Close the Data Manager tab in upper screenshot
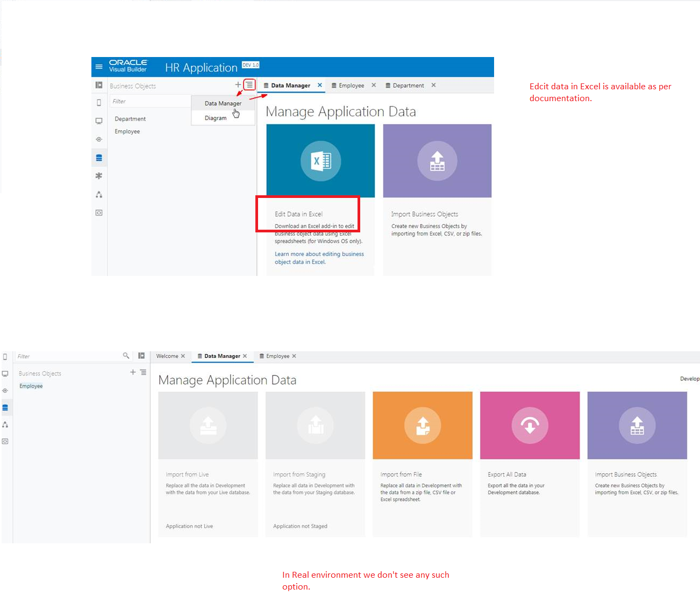Screen dimensions: 700x610 pos(320,85)
